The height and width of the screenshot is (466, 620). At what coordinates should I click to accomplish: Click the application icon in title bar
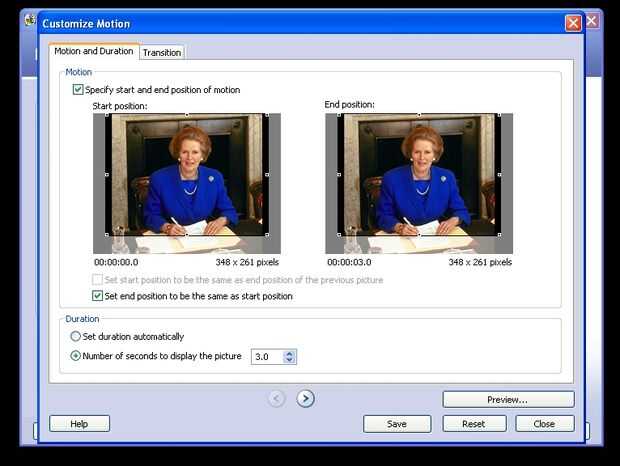pyautogui.click(x=30, y=20)
